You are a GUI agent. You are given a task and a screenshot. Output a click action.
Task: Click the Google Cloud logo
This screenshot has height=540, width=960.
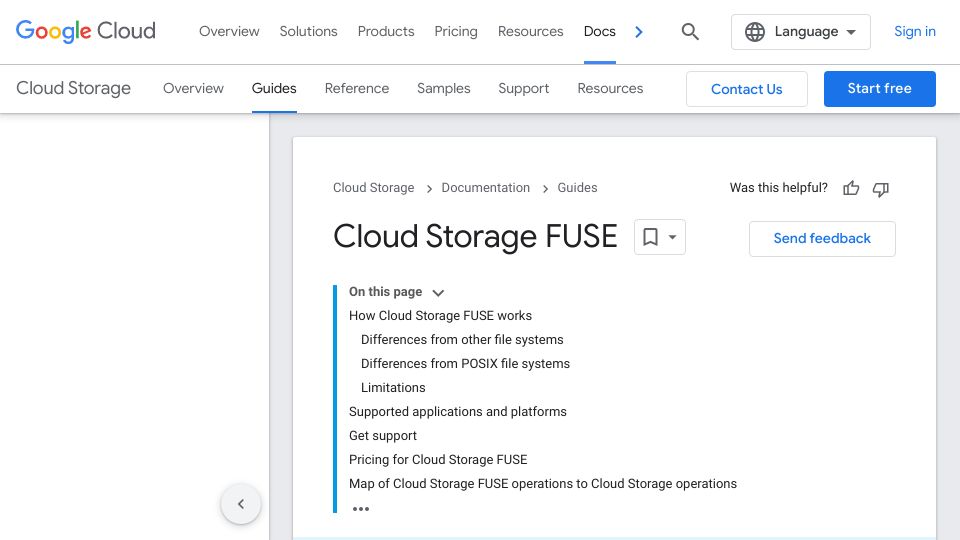click(86, 31)
